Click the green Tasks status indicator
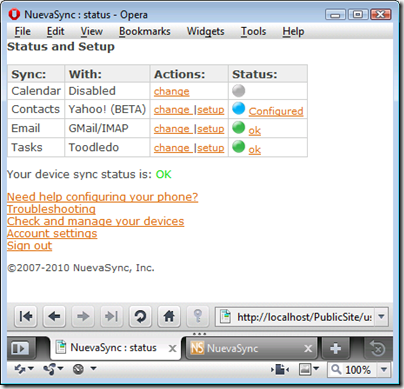 click(239, 146)
